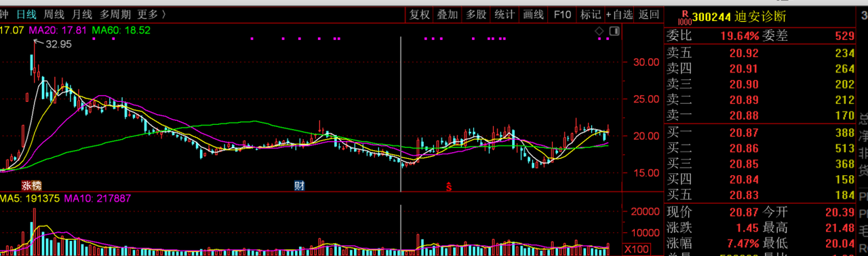The width and height of the screenshot is (868, 256).
Task: Click the 叠加 overlay button
Action: [447, 14]
